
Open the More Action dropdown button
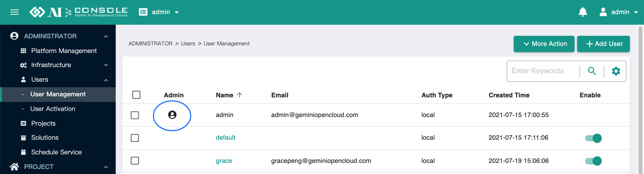544,44
